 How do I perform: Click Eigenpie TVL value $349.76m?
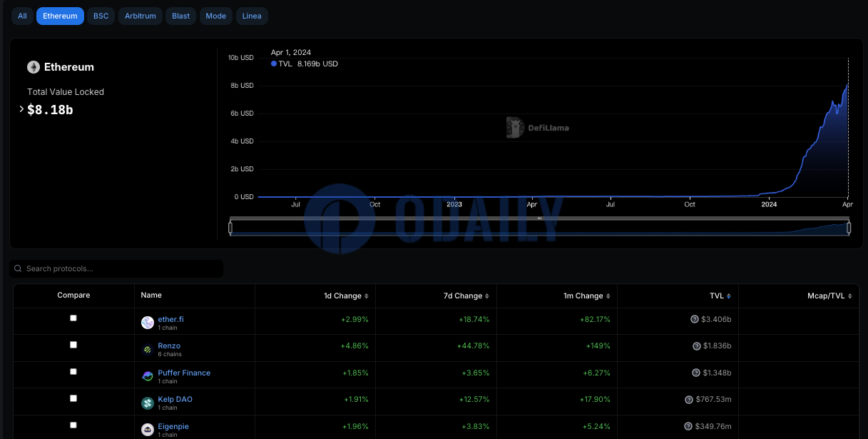pyautogui.click(x=714, y=426)
